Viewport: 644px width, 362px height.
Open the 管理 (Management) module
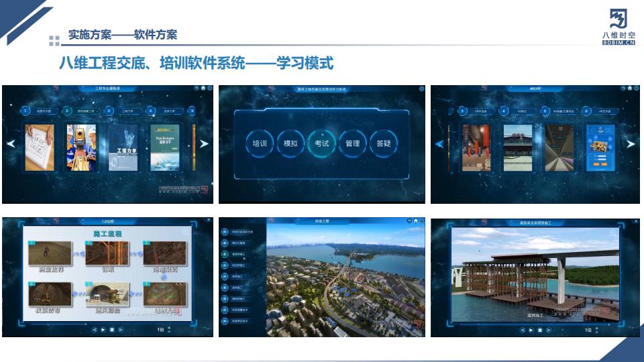352,143
